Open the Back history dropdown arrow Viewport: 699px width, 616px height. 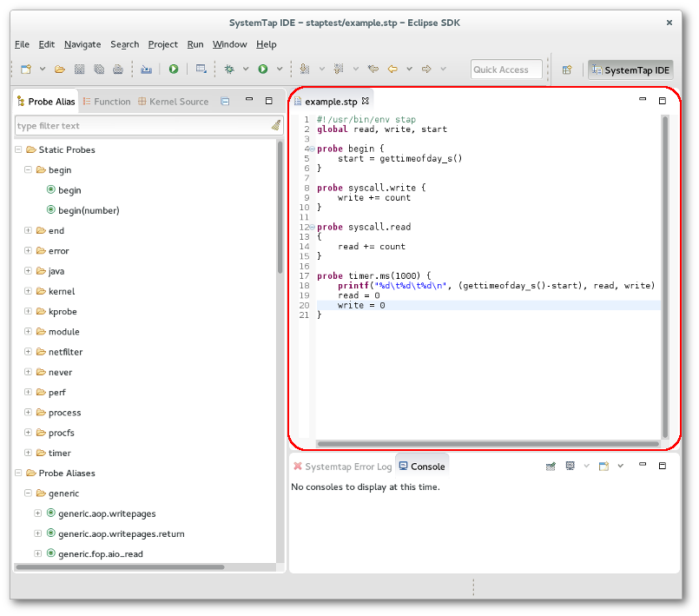(409, 69)
